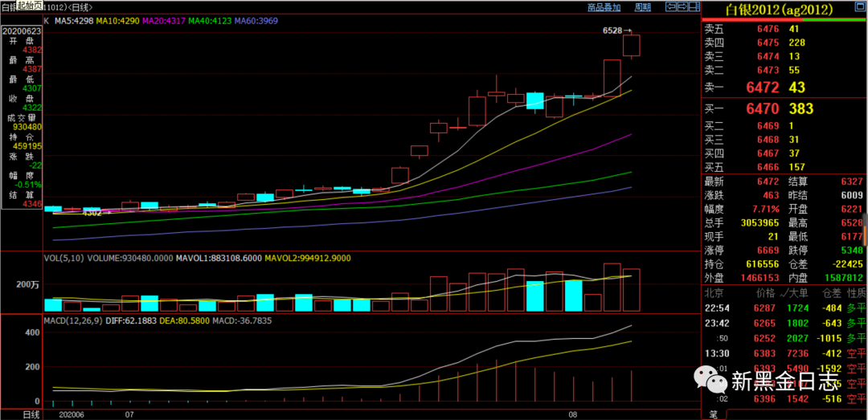Click the 买一 volume 383
Image resolution: width=868 pixels, height=420 pixels.
point(801,108)
